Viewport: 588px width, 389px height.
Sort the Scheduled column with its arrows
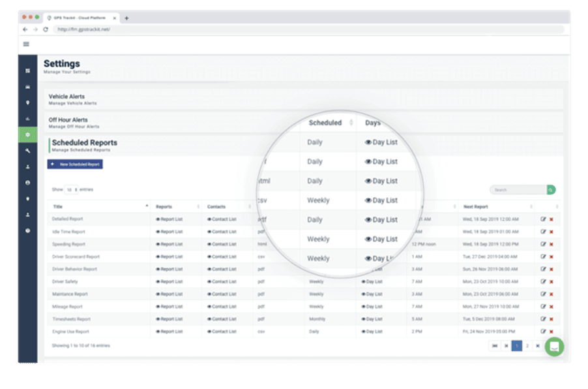[351, 123]
